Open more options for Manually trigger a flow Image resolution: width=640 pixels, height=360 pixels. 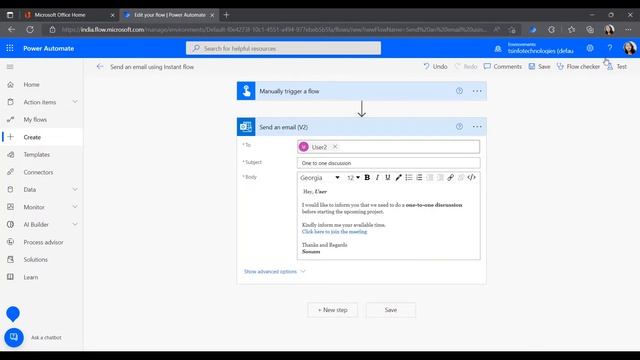[x=477, y=91]
